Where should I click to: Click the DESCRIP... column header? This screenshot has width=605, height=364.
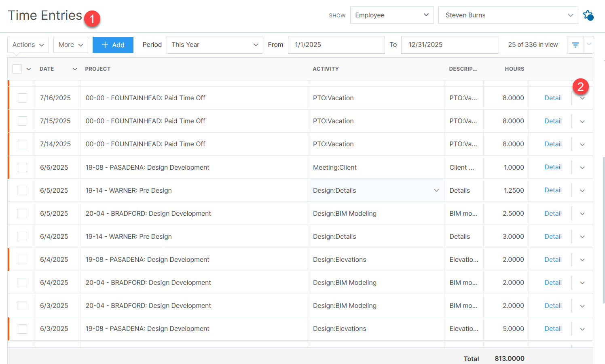click(463, 69)
